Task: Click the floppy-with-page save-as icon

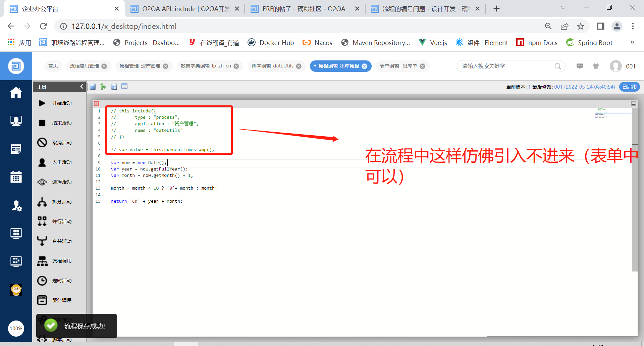Action: click(114, 87)
